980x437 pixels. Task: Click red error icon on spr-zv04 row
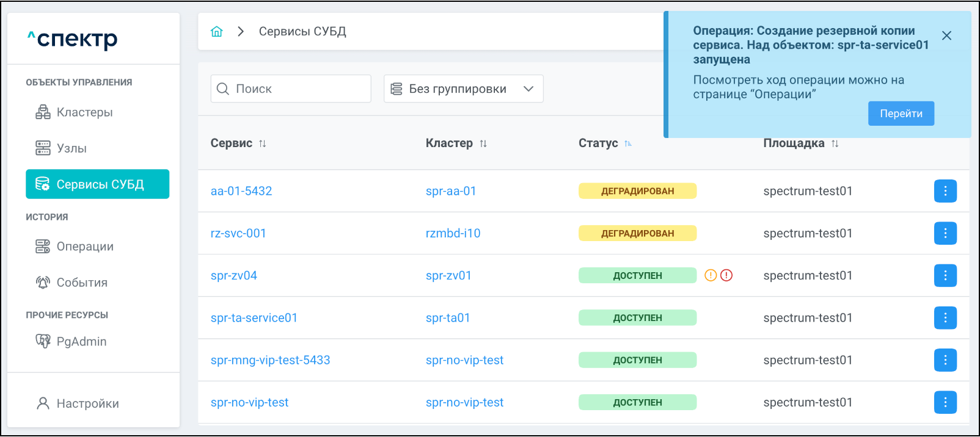tap(726, 275)
